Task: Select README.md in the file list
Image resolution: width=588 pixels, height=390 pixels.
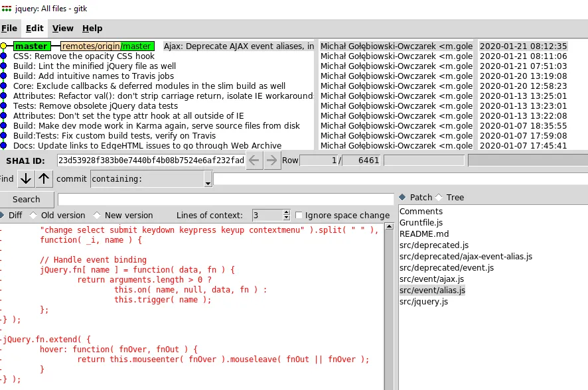Action: pos(424,233)
